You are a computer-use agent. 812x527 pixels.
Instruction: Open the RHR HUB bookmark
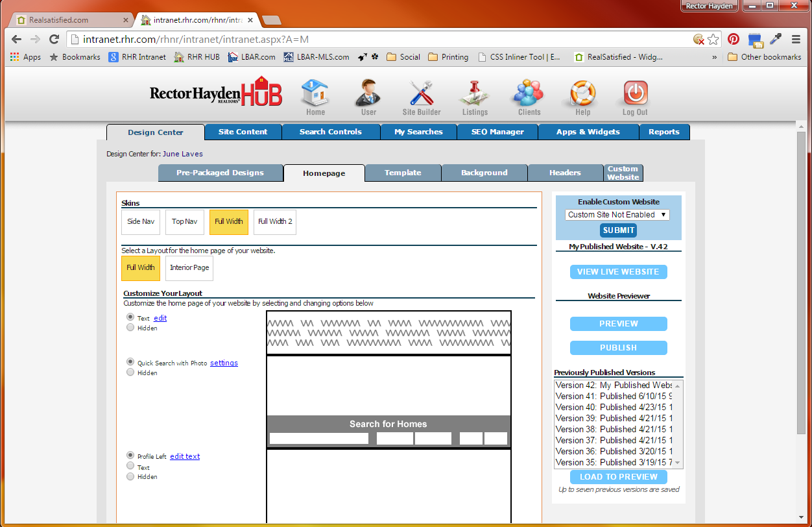point(197,57)
